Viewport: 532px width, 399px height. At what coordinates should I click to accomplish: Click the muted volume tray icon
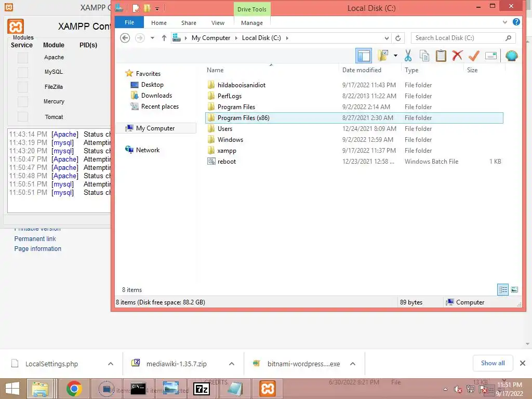coord(458,390)
